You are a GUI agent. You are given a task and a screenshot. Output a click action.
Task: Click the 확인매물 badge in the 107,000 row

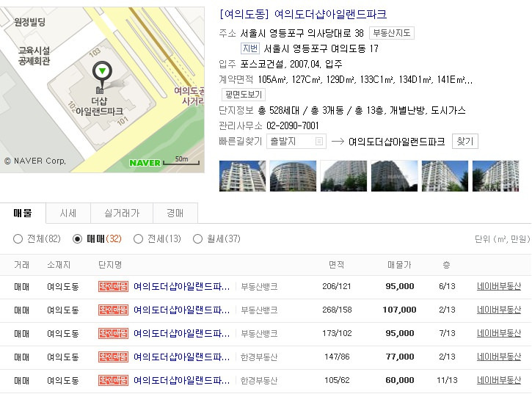113,310
